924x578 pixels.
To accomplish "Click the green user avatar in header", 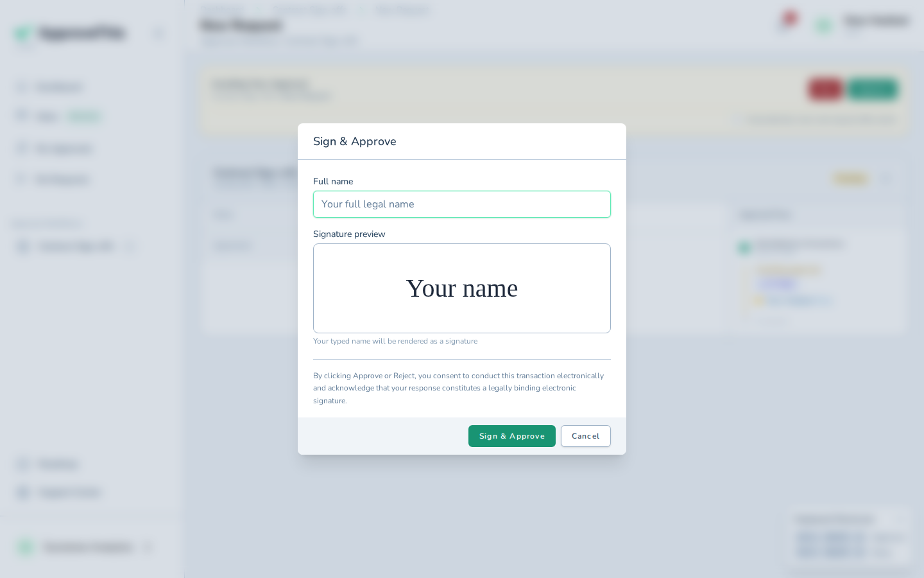I will tap(823, 26).
